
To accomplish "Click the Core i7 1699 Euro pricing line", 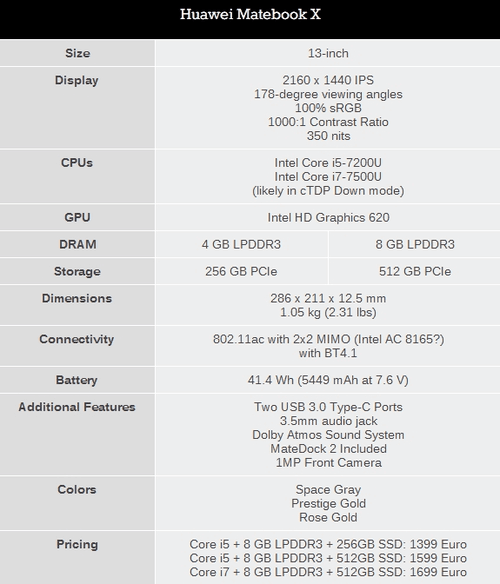I will point(328,572).
